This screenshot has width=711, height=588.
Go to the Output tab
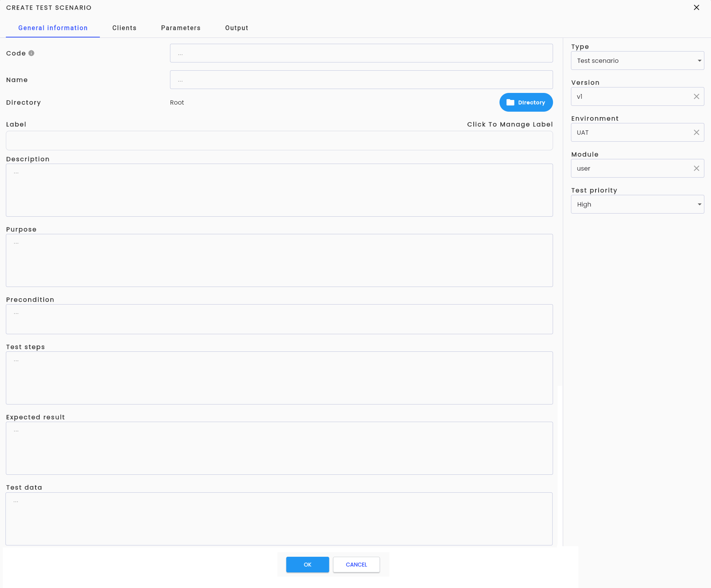point(237,28)
